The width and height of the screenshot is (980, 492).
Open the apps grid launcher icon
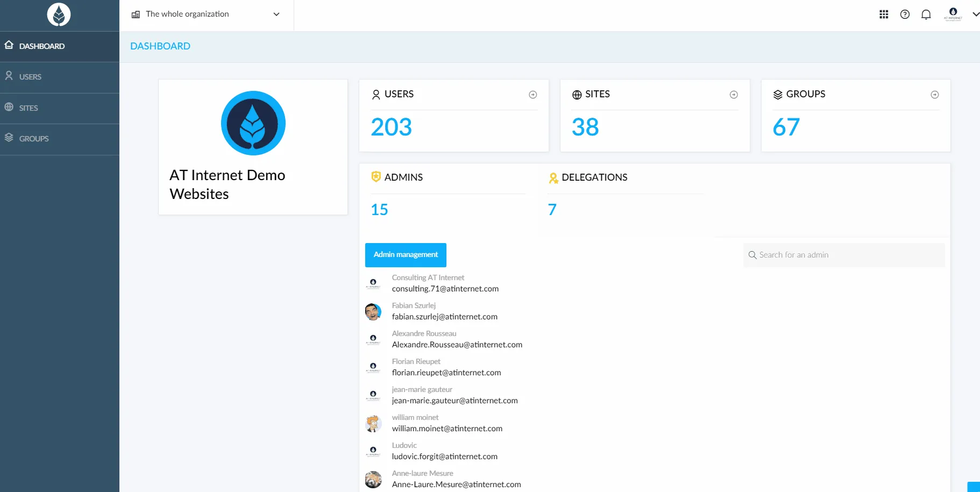pyautogui.click(x=884, y=15)
